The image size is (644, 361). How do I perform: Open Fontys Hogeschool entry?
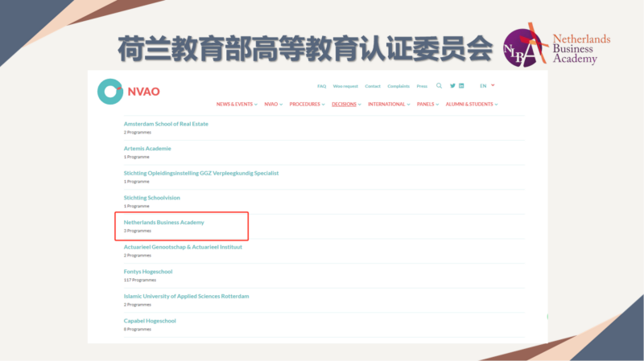(148, 272)
